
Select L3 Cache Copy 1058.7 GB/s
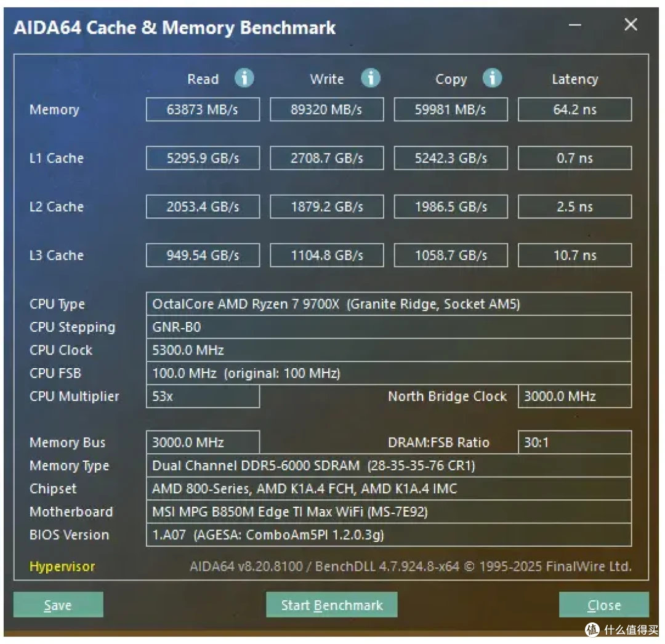[450, 256]
